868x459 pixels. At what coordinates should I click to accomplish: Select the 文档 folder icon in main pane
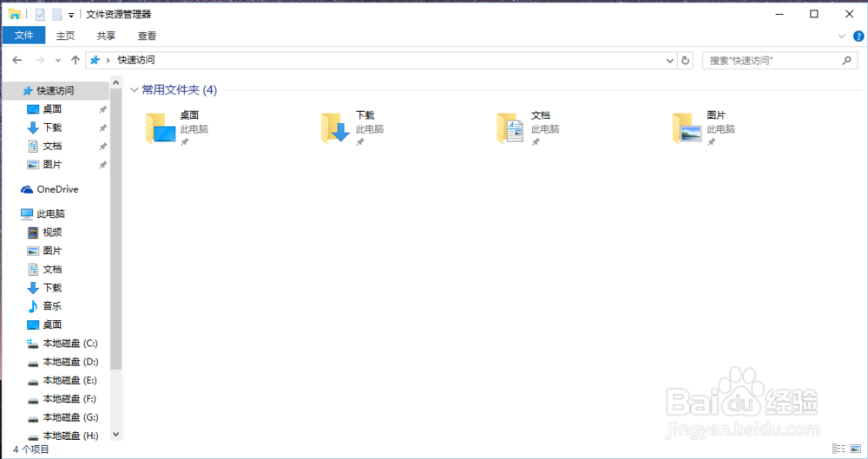[510, 128]
